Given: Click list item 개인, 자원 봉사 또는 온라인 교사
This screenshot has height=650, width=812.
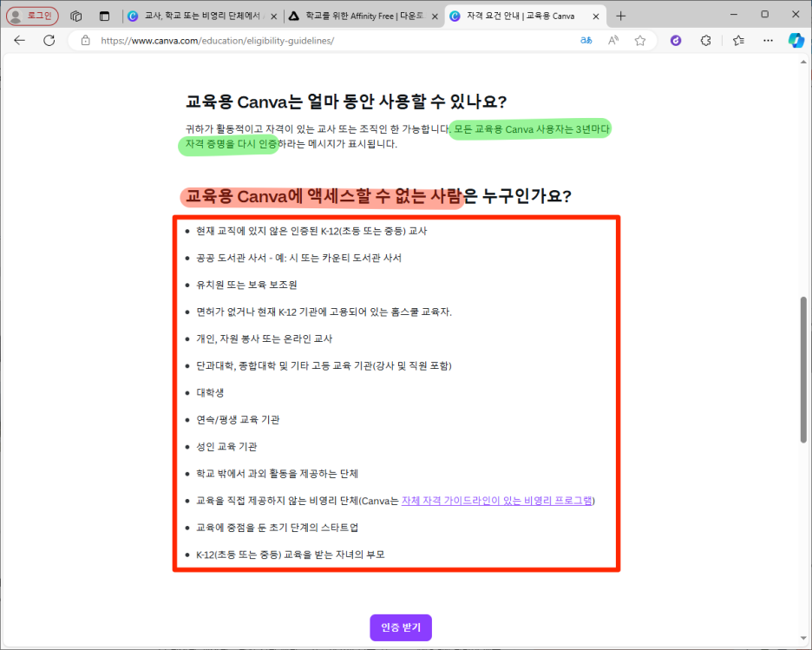Looking at the screenshot, I should click(x=264, y=338).
